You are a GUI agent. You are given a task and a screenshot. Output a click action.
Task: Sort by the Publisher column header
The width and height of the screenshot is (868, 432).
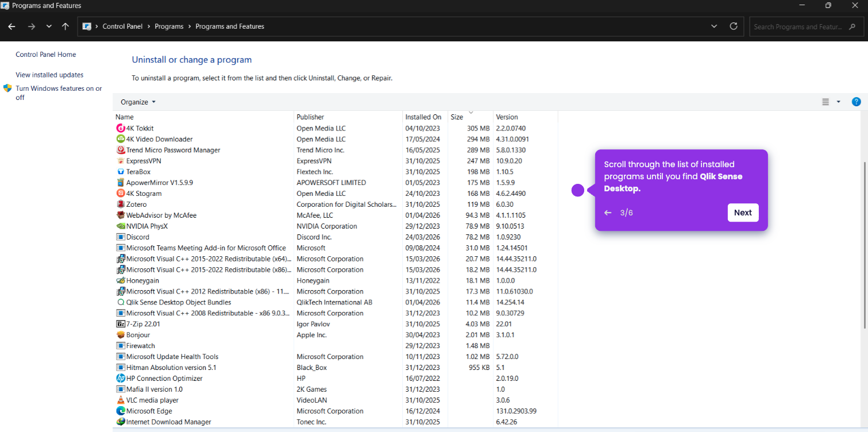tap(348, 117)
